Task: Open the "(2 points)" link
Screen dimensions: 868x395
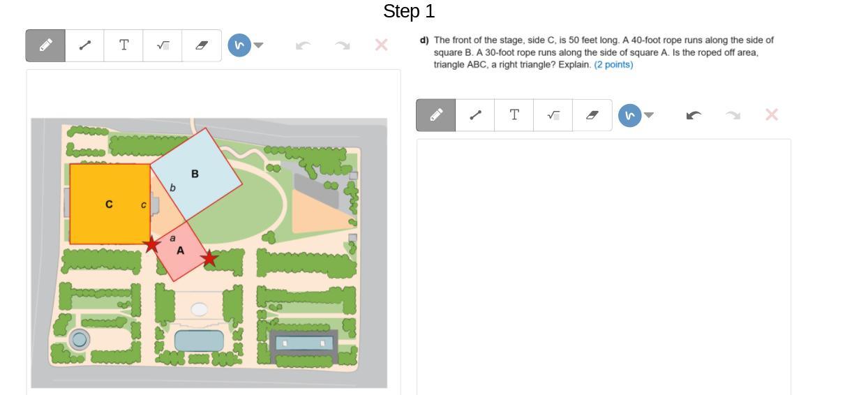Action: tap(613, 65)
